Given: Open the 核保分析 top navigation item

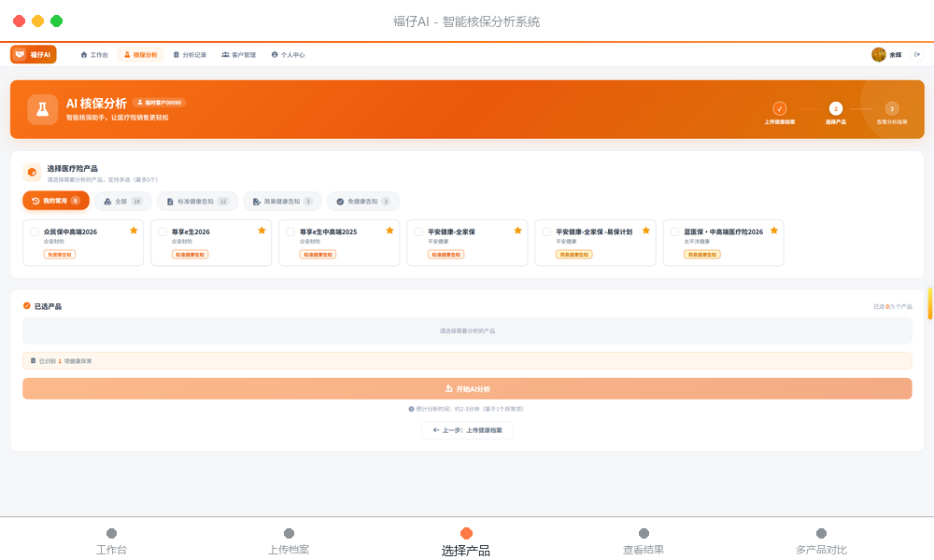Looking at the screenshot, I should pyautogui.click(x=141, y=55).
